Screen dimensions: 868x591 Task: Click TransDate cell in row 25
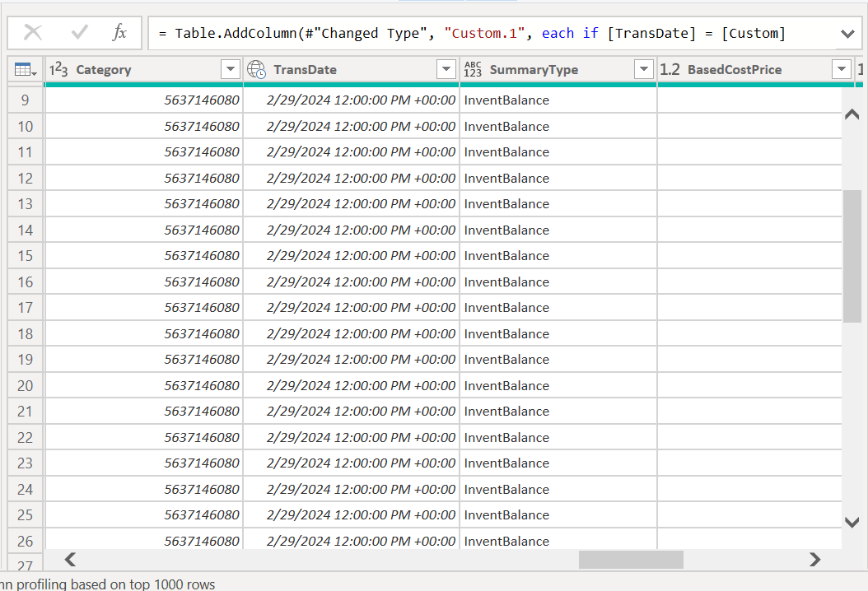352,514
